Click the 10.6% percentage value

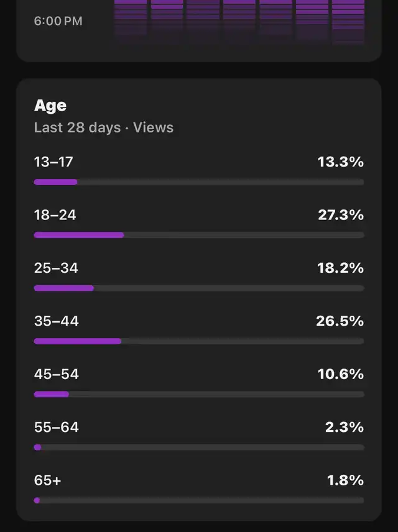point(340,374)
